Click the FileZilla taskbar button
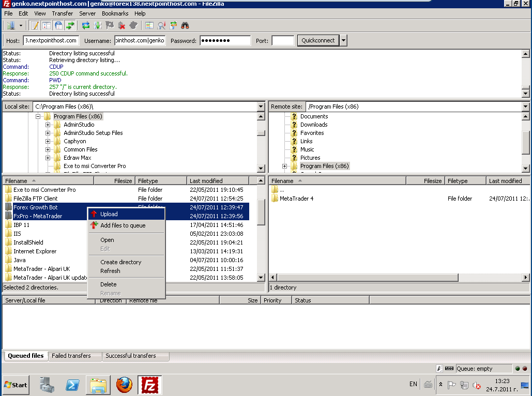Image resolution: width=532 pixels, height=396 pixels. click(x=149, y=385)
